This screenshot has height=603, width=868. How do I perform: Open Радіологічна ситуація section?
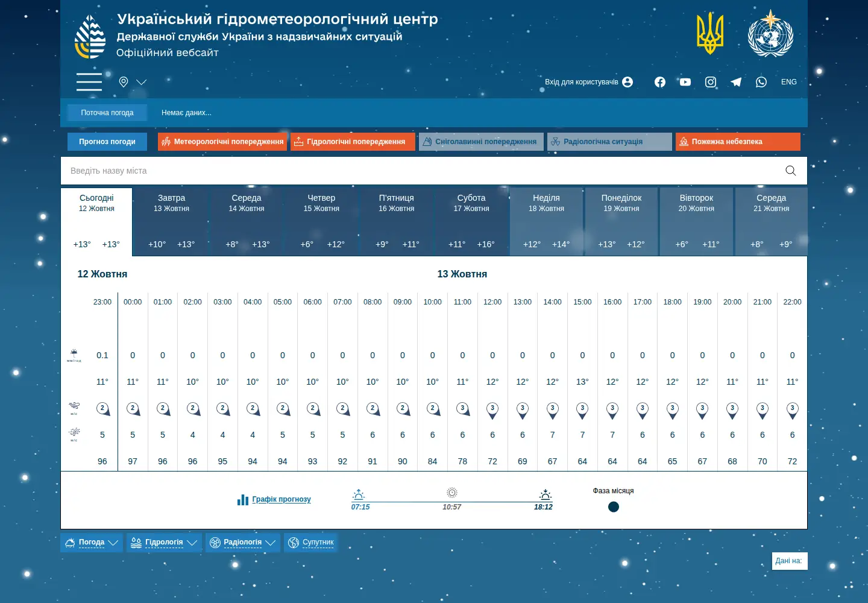pos(609,142)
